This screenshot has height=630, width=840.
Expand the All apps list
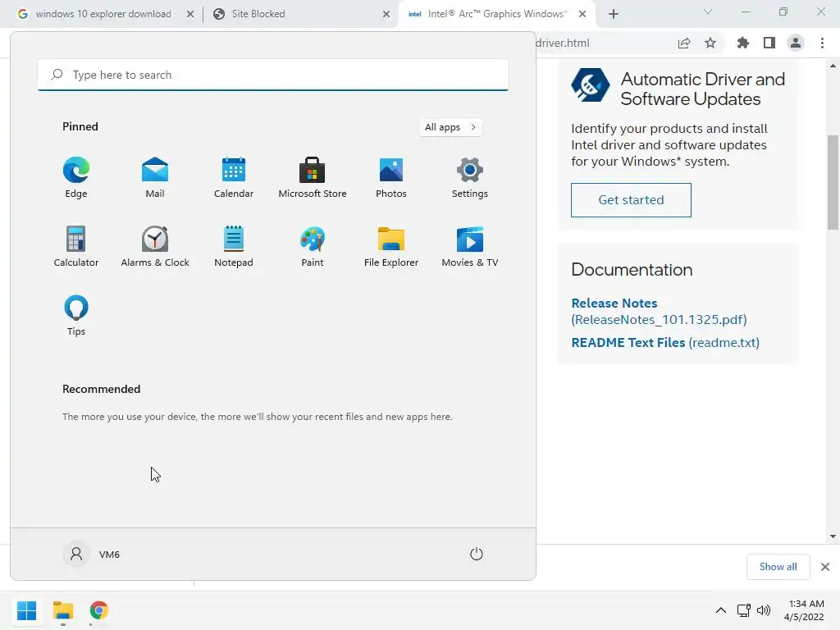(450, 127)
